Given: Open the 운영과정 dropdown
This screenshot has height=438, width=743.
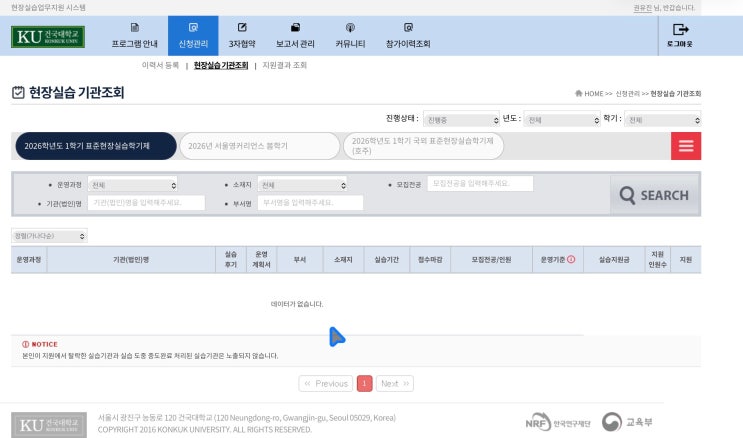Looking at the screenshot, I should click(x=133, y=185).
